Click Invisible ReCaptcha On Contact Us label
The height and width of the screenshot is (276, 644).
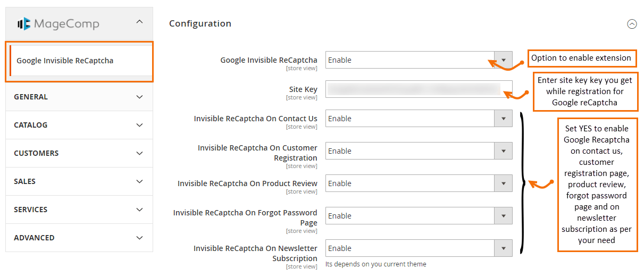point(256,119)
